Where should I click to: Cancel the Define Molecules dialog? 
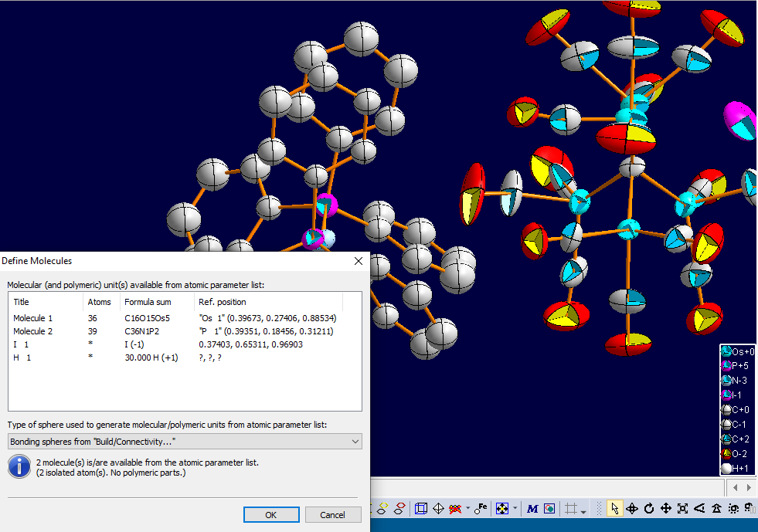333,514
